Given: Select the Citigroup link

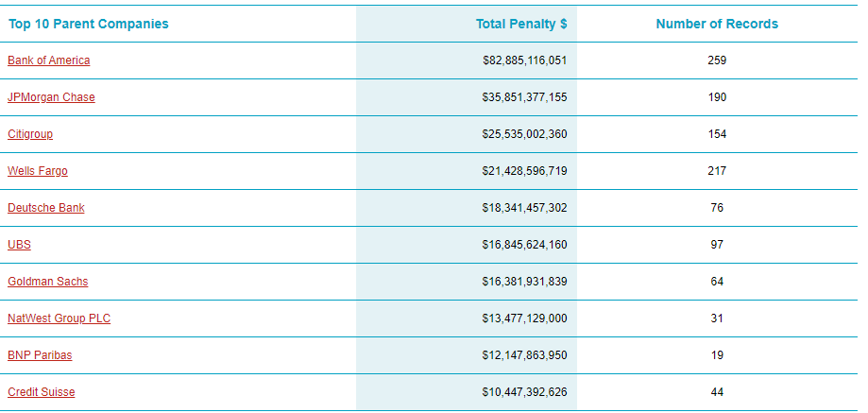Looking at the screenshot, I should [30, 134].
